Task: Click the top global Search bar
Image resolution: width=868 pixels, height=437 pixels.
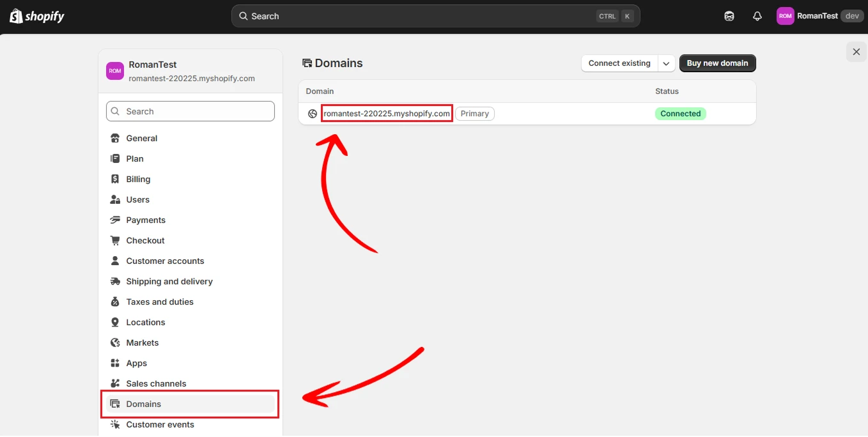Action: pyautogui.click(x=436, y=16)
